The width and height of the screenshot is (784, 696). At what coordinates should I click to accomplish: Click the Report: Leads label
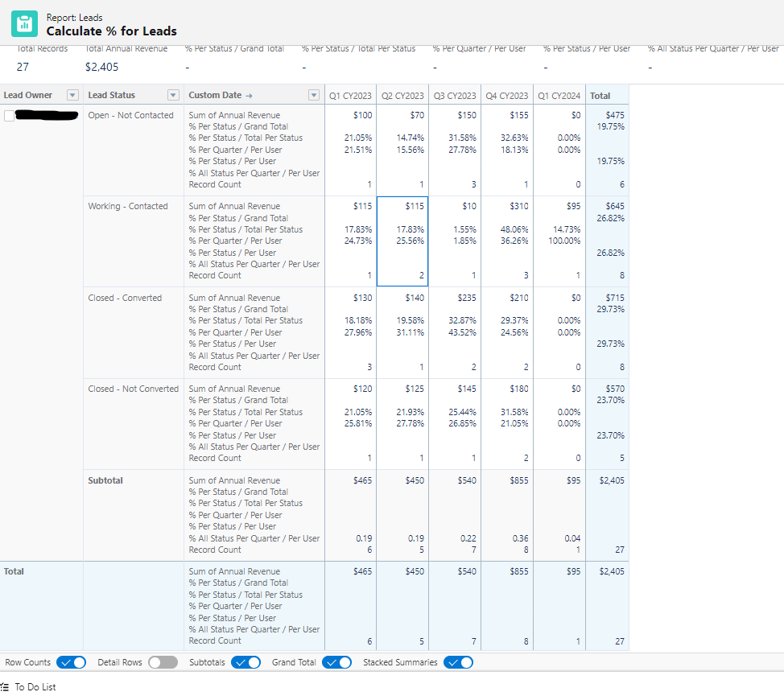(75, 18)
